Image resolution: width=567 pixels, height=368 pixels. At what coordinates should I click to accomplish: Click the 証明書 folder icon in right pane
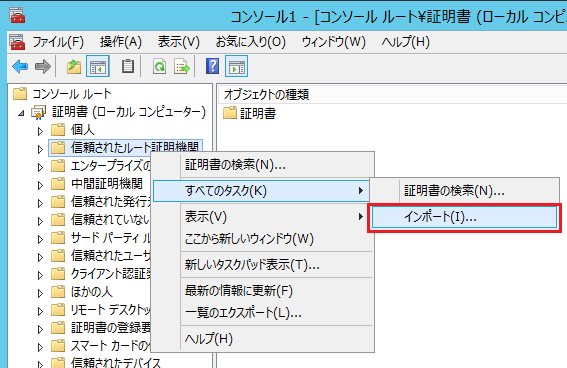click(230, 113)
